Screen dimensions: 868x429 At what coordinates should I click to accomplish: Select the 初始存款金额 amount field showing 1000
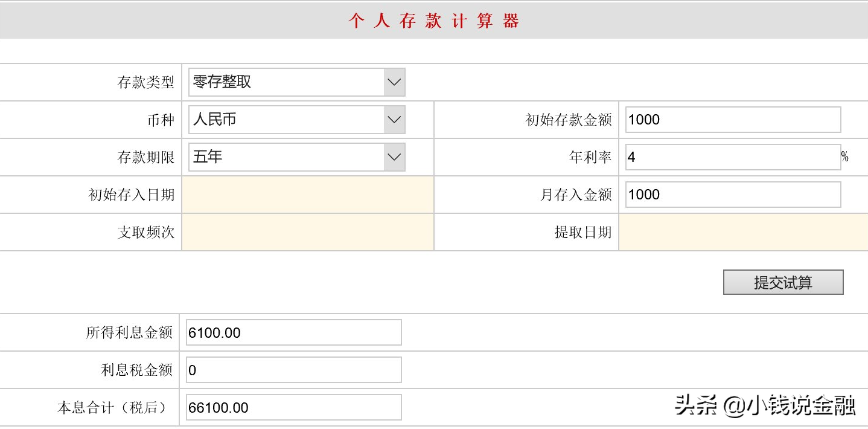[732, 120]
